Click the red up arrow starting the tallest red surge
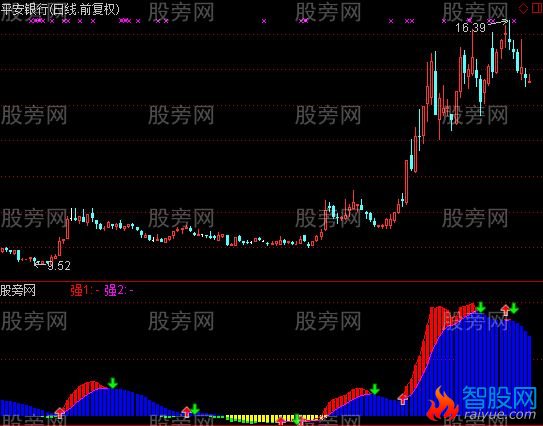543x426 pixels. tap(403, 399)
